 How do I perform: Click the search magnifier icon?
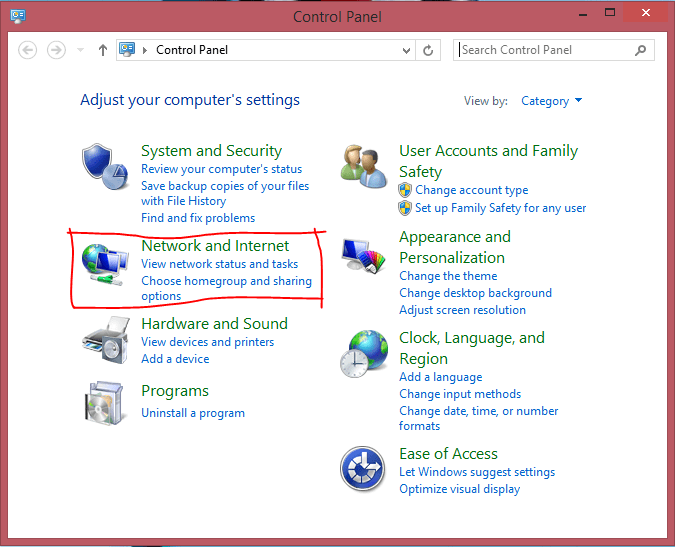641,50
